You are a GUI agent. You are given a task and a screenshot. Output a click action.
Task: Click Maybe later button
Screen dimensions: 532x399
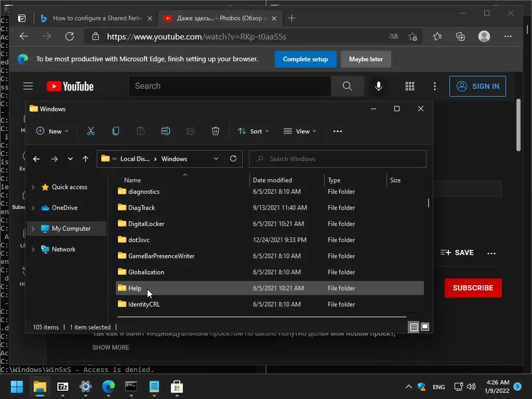click(366, 59)
